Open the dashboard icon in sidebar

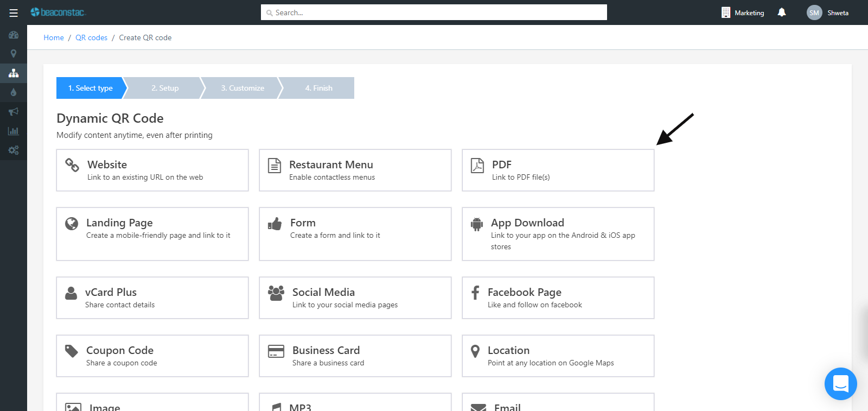pyautogui.click(x=14, y=35)
